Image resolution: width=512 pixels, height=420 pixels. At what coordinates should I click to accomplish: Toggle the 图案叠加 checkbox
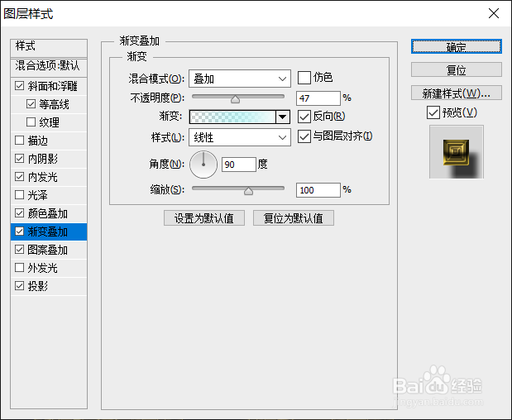coord(19,250)
